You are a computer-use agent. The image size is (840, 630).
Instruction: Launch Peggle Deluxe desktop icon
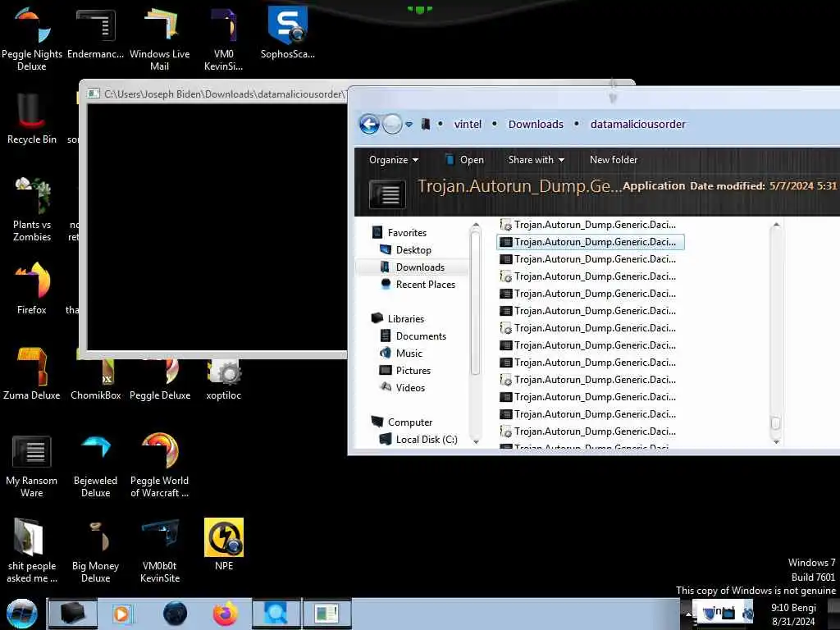[x=160, y=381]
